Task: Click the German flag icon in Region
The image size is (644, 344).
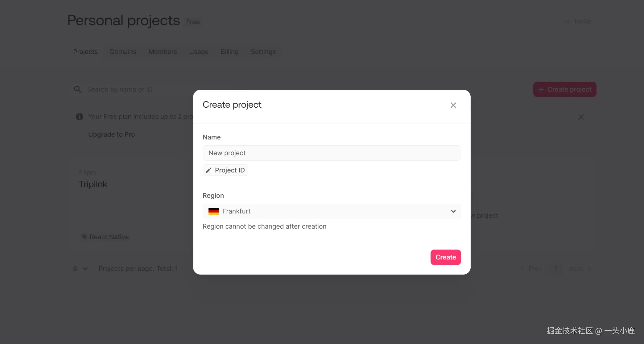Action: pos(213,211)
